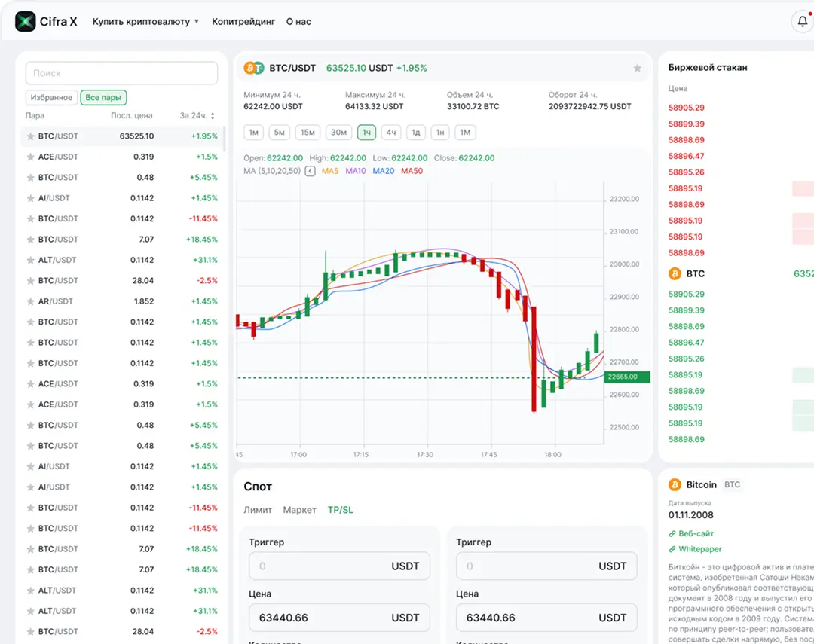Open the Whitepaper link
814x644 pixels.
click(699, 549)
